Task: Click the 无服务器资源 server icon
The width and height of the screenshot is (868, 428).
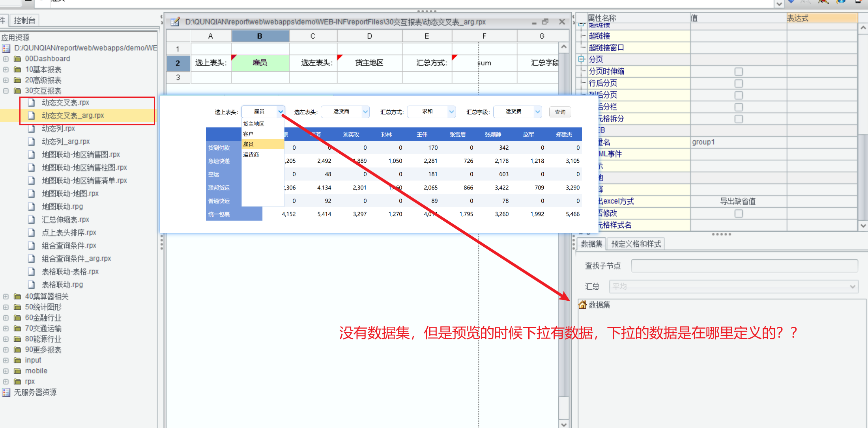Action: point(6,392)
